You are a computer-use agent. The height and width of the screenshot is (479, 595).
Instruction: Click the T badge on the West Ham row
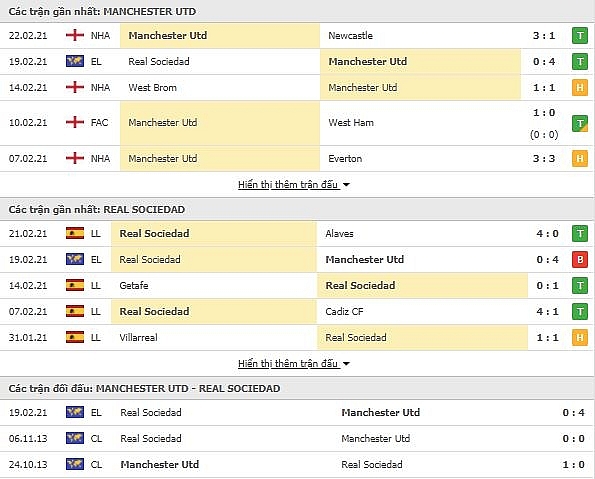tap(579, 123)
